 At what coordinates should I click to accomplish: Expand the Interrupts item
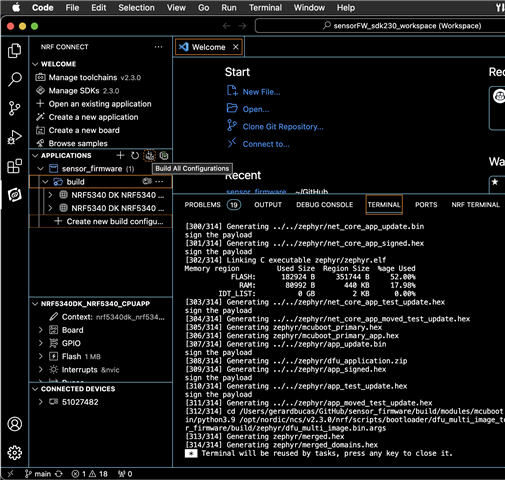click(x=41, y=370)
